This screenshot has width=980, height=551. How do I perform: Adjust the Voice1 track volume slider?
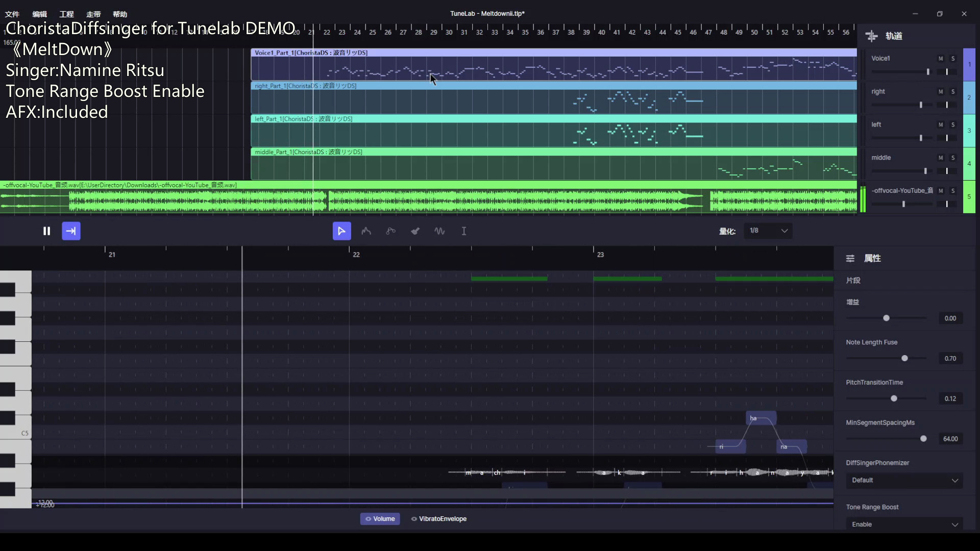(x=901, y=72)
